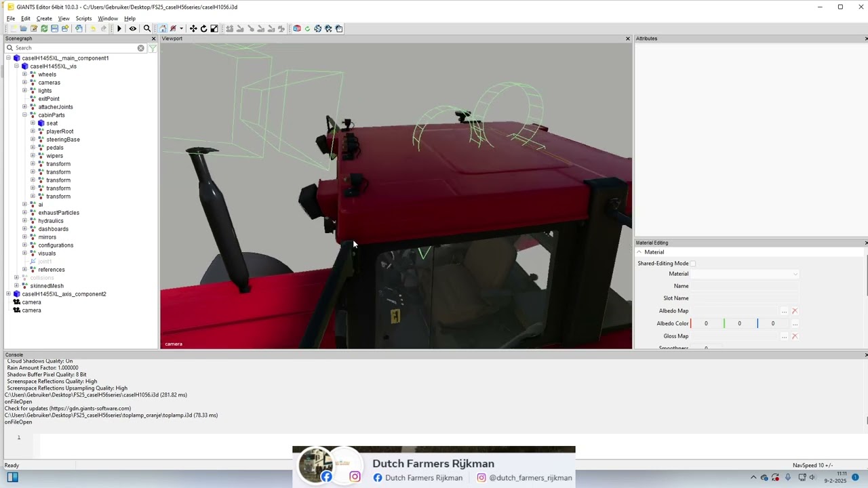
Task: Collapse the Material section header
Action: pyautogui.click(x=639, y=252)
